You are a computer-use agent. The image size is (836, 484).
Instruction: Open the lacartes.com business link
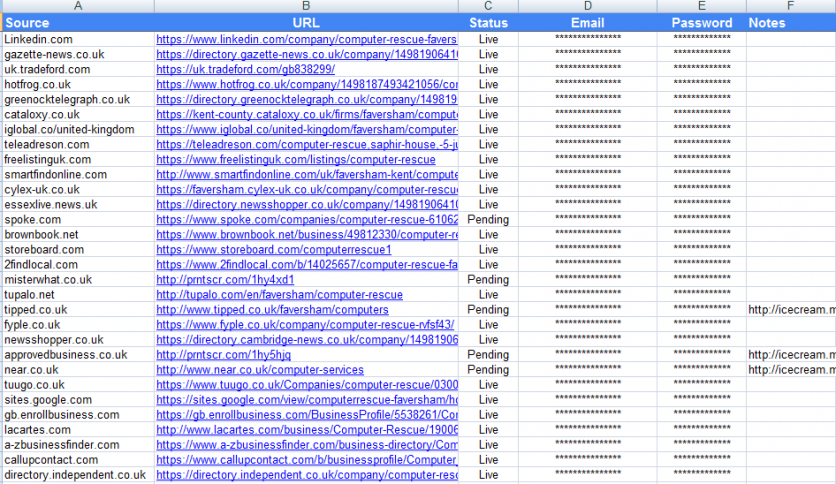(x=307, y=430)
